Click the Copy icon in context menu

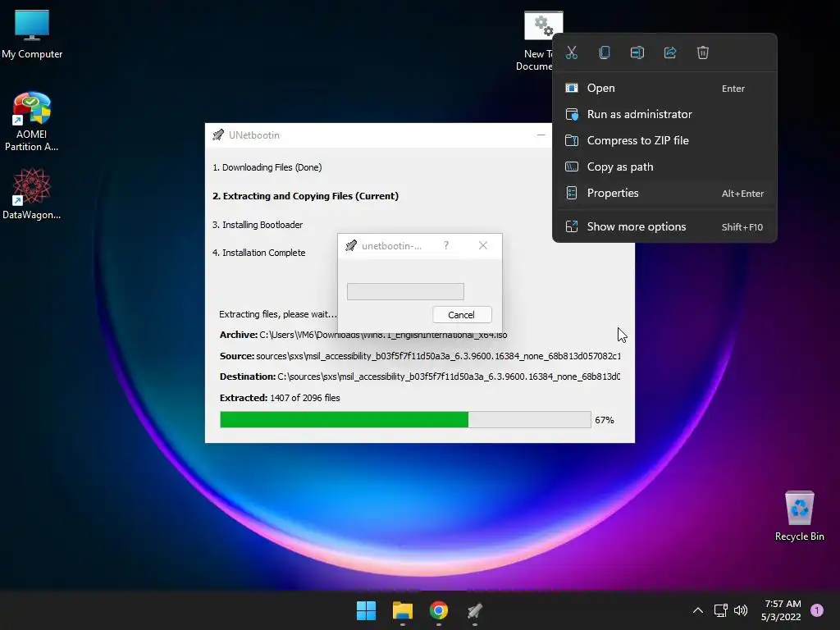605,52
